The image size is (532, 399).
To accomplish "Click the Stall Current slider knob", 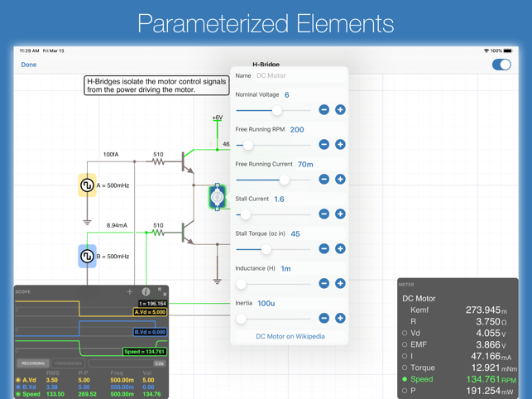I will pos(245,214).
